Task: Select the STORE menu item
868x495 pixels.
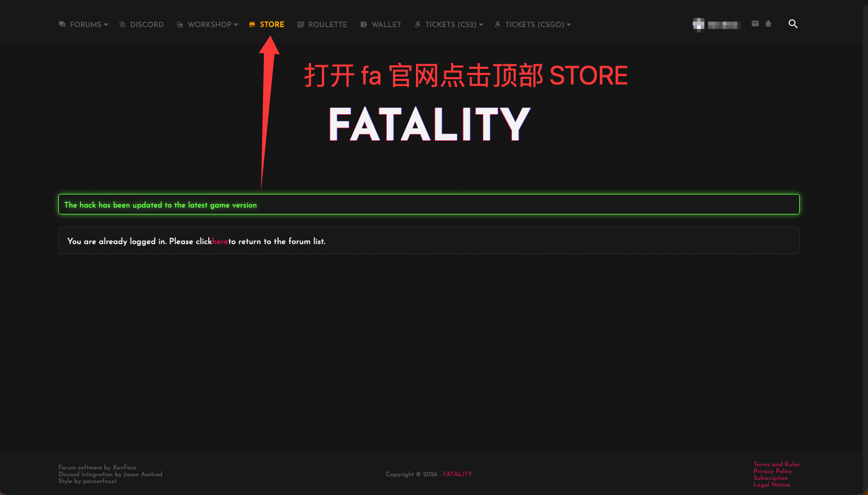Action: (x=272, y=24)
